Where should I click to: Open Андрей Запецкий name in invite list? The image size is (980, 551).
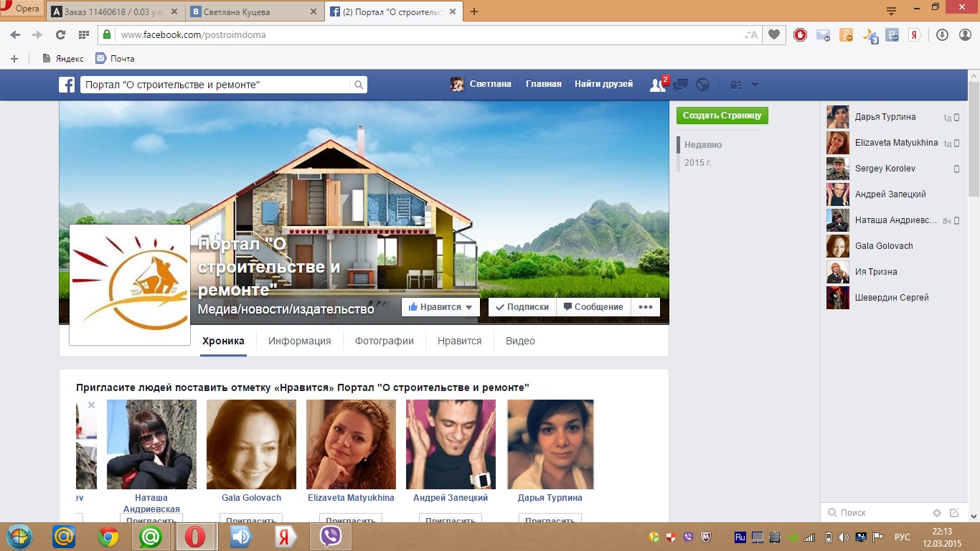click(451, 497)
